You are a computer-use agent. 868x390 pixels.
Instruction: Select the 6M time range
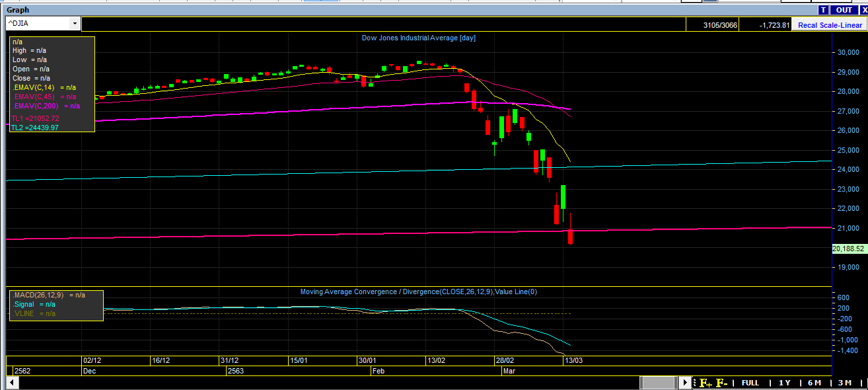tap(814, 383)
